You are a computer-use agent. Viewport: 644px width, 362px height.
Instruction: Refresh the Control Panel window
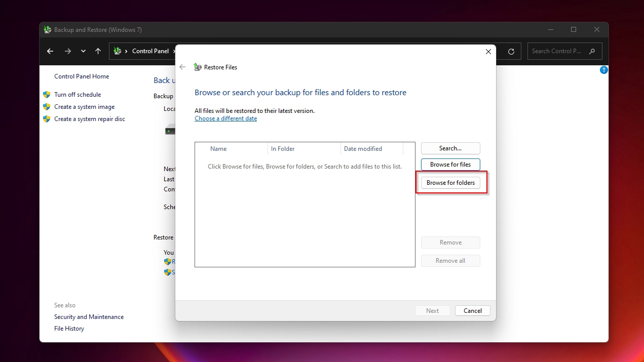pos(511,51)
